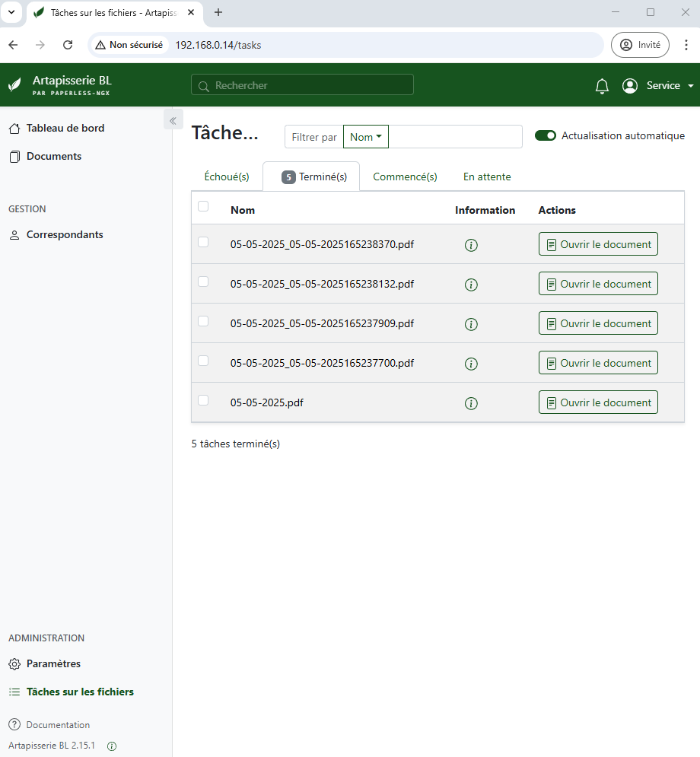The image size is (700, 757).
Task: Click version info icon beside Artapisserie BL 2.15.1
Action: click(x=112, y=746)
